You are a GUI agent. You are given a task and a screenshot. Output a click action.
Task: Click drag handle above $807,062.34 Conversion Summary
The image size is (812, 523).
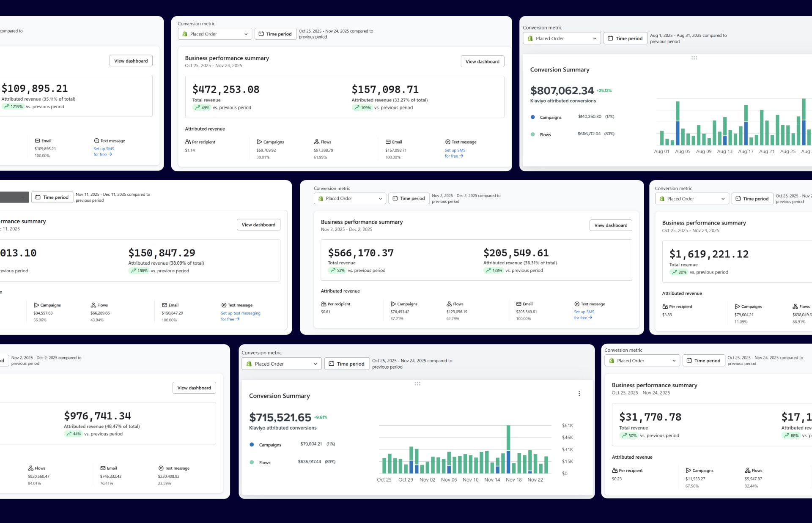tap(694, 58)
